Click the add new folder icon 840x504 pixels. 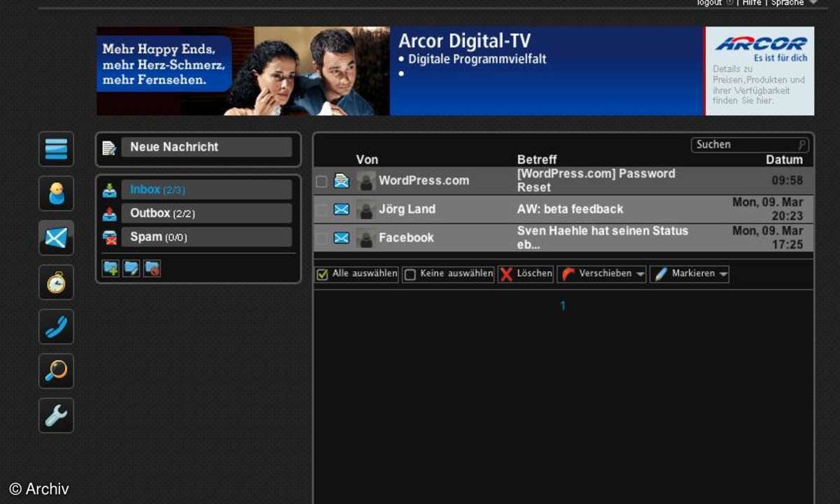click(111, 269)
